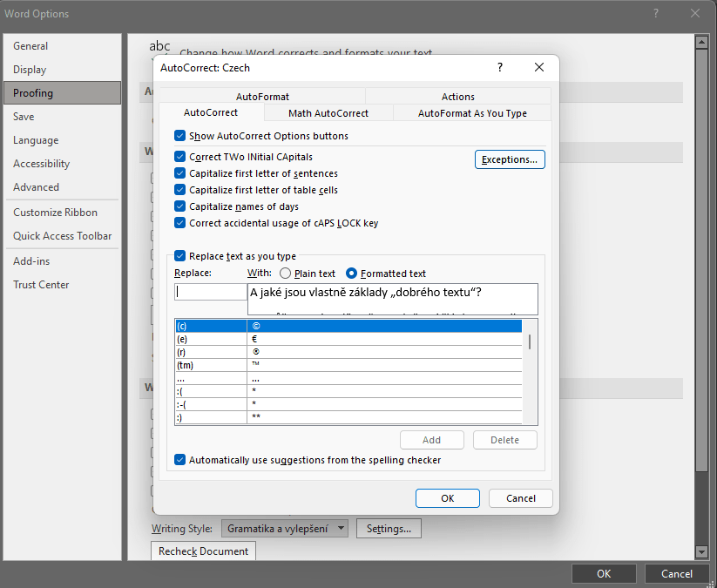Click the Word Options help icon

pyautogui.click(x=655, y=13)
